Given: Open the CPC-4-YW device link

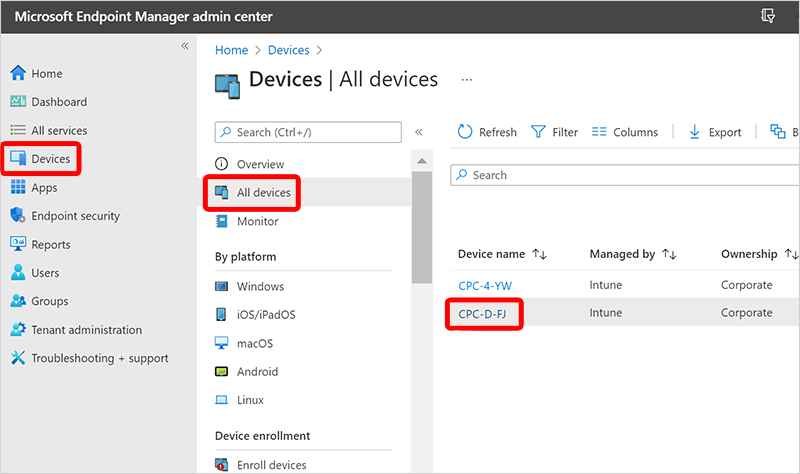Looking at the screenshot, I should point(485,286).
